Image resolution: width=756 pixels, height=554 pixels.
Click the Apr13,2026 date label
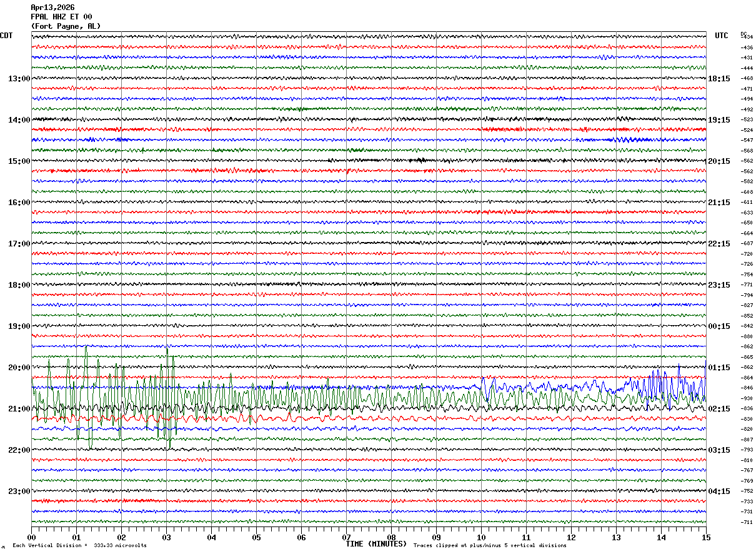(x=52, y=8)
